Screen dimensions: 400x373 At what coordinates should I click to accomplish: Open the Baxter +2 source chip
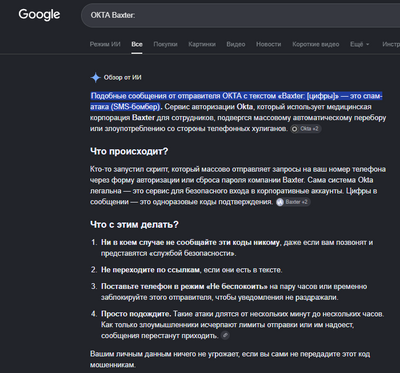pos(293,202)
